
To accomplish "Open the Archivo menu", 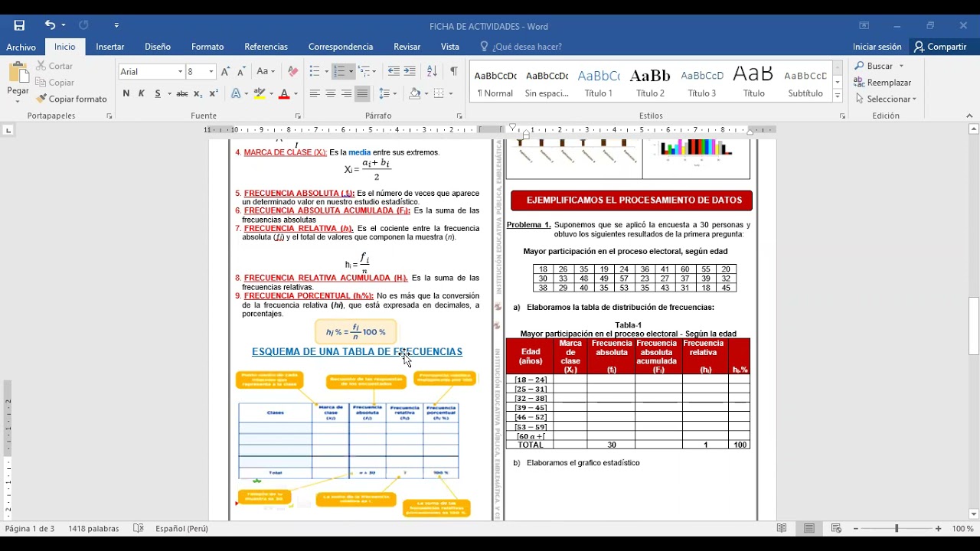I will [x=21, y=47].
